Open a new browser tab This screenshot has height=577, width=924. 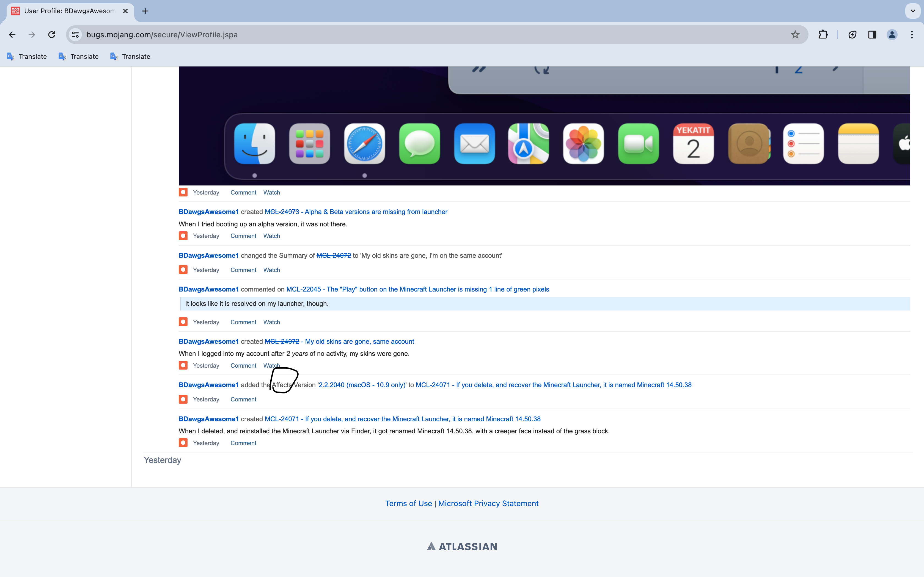click(145, 11)
